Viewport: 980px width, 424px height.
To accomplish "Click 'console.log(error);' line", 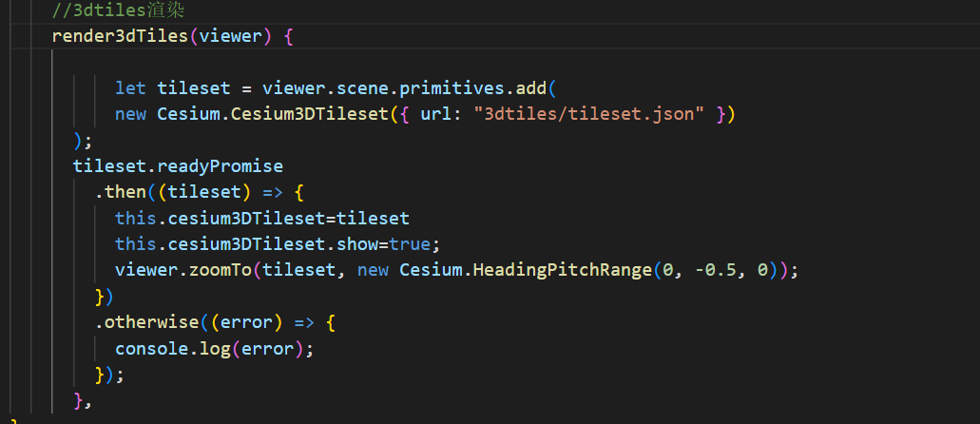I will (215, 349).
